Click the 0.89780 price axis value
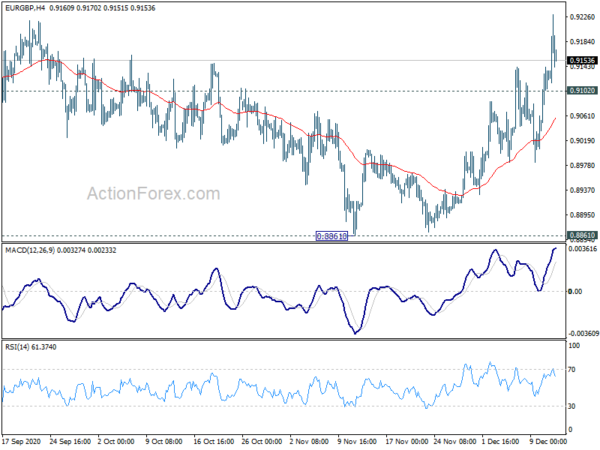This screenshot has height=450, width=600. tap(582, 165)
